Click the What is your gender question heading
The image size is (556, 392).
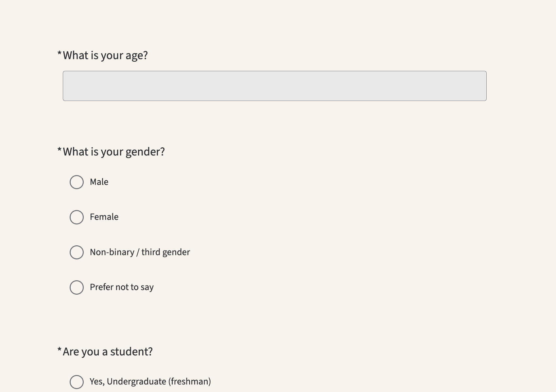[x=113, y=151]
